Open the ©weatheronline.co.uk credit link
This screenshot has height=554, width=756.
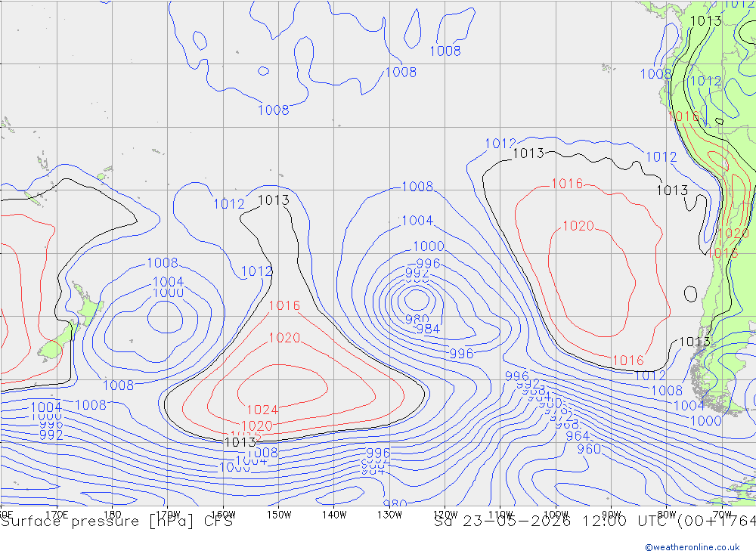click(692, 547)
